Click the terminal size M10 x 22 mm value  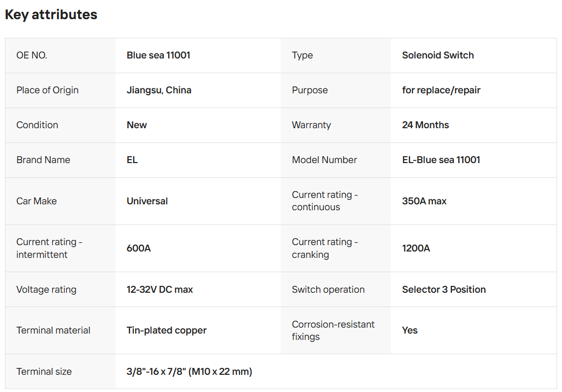pyautogui.click(x=189, y=371)
